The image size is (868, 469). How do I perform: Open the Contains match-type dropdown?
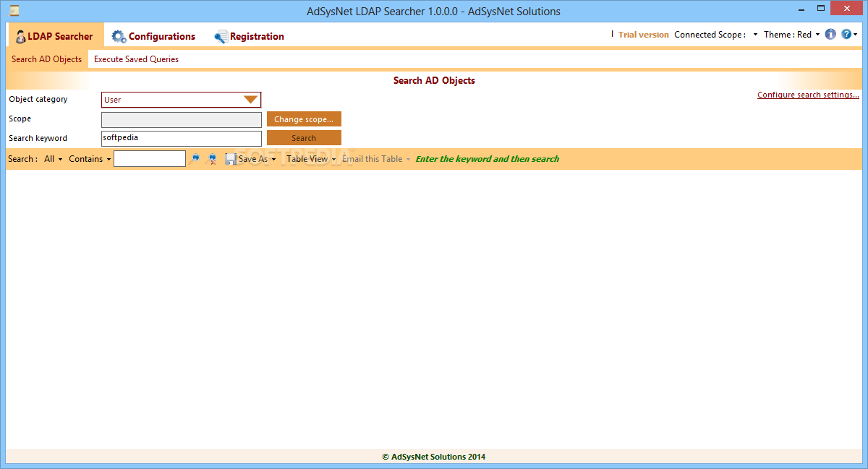90,159
